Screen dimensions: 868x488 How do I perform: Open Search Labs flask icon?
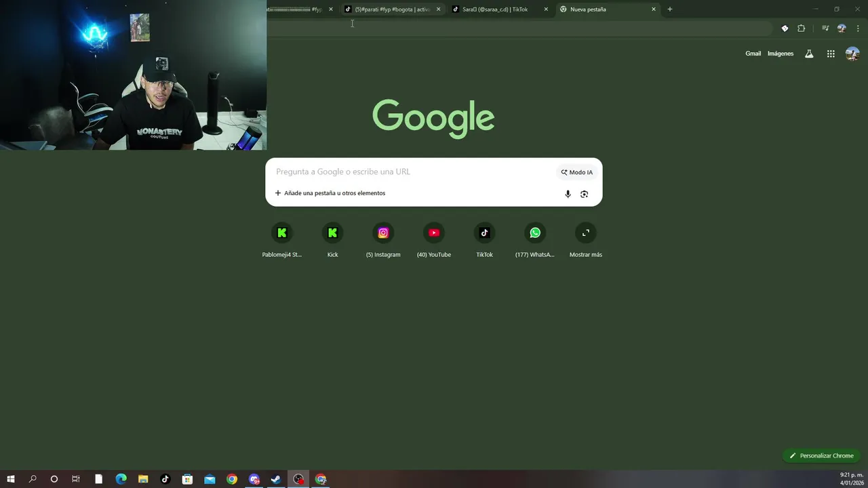pyautogui.click(x=809, y=54)
